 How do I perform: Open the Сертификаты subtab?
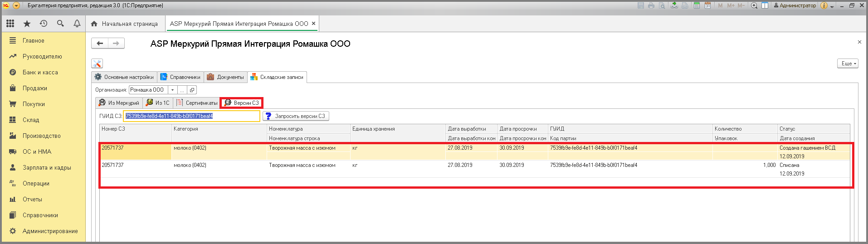[197, 103]
